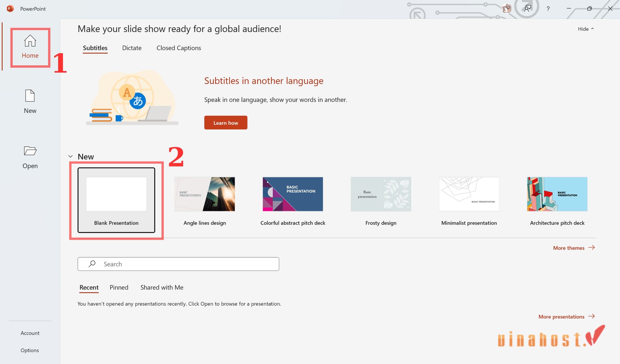Open Help question mark icon
620x364 pixels.
548,9
